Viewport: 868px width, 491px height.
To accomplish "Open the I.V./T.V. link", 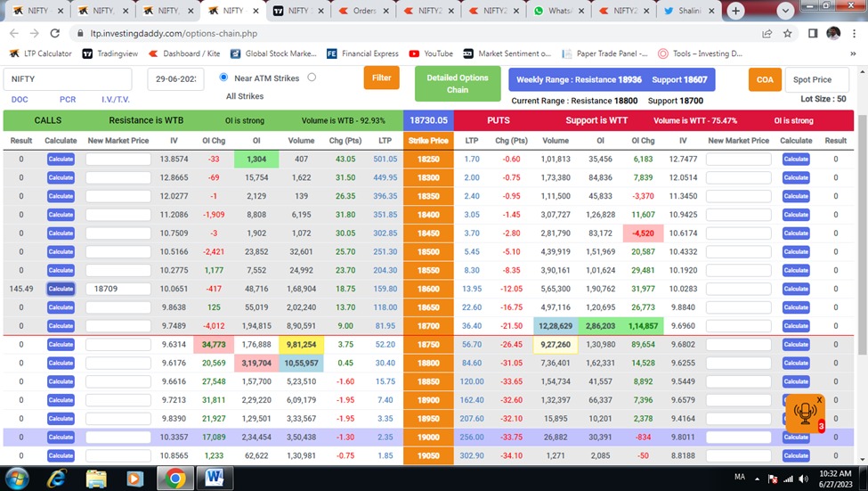I will click(x=115, y=100).
